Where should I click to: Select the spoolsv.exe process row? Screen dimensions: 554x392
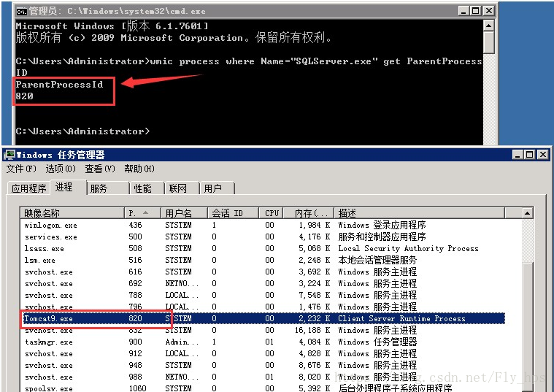[263, 388]
